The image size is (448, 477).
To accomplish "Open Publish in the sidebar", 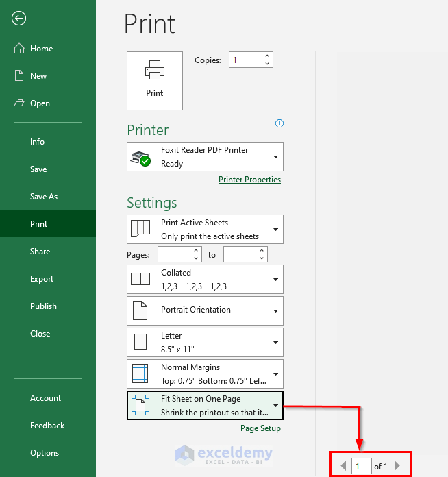I will click(48, 306).
